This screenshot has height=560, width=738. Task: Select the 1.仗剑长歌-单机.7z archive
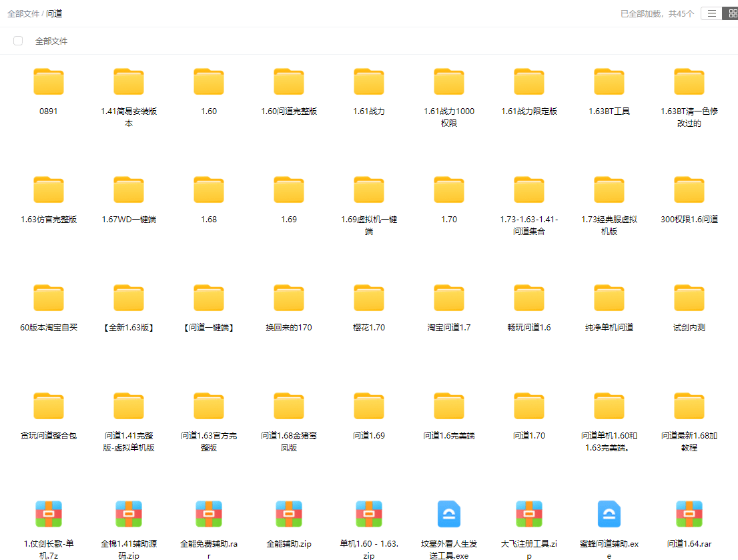[x=49, y=514]
